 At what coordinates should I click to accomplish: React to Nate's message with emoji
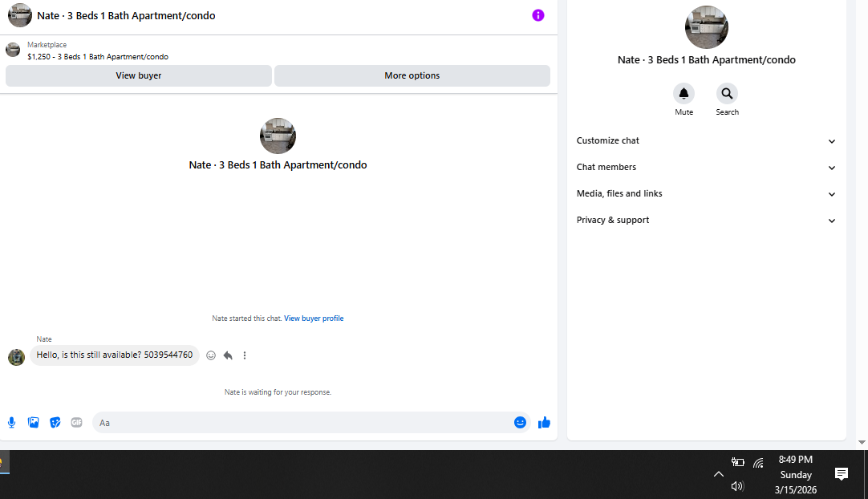click(211, 355)
